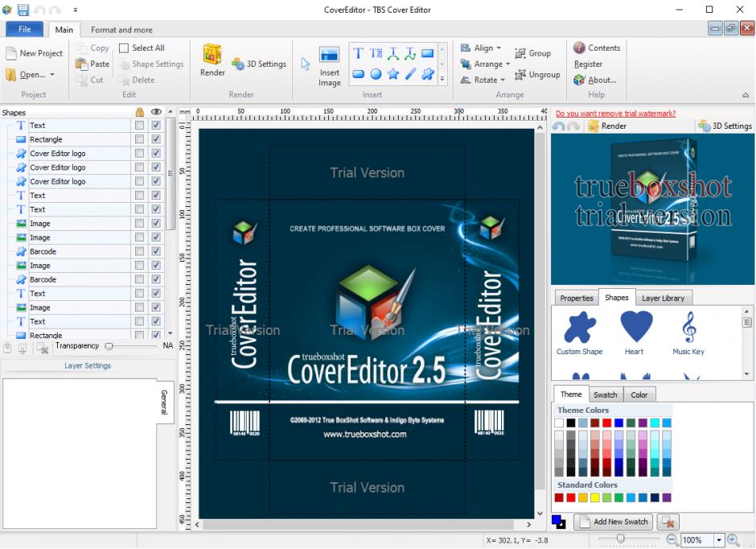Click Ungroup in Arrange section

[x=537, y=74]
